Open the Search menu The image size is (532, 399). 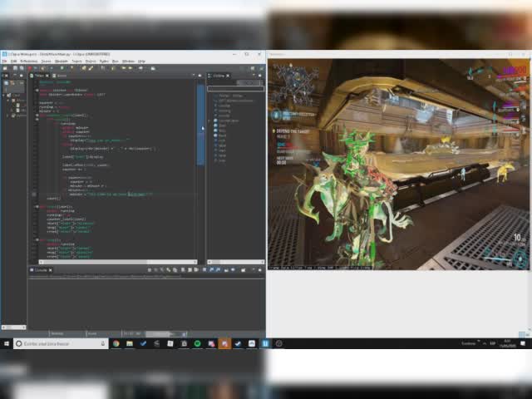[x=77, y=62]
